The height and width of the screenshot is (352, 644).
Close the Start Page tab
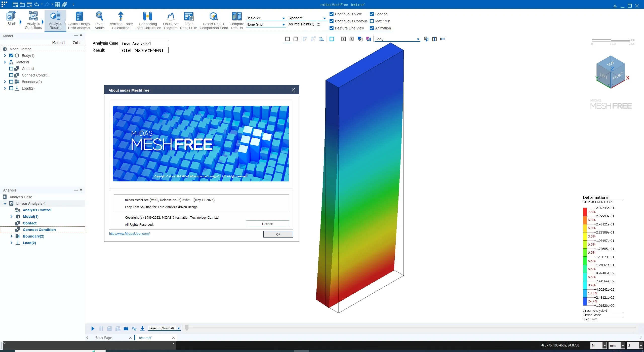130,338
